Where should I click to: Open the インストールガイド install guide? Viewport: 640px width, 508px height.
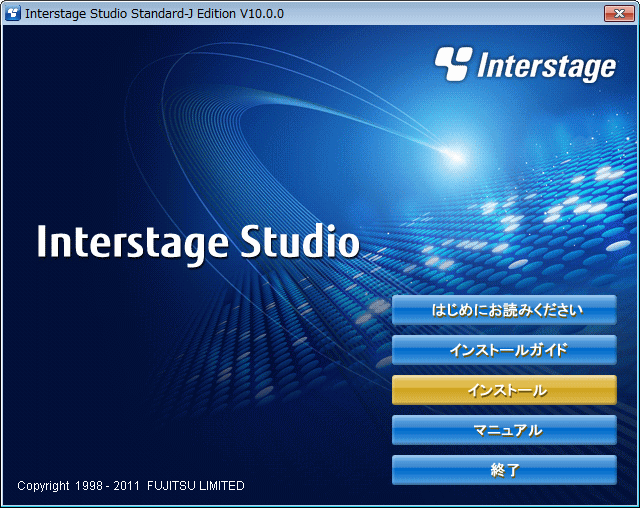click(504, 350)
